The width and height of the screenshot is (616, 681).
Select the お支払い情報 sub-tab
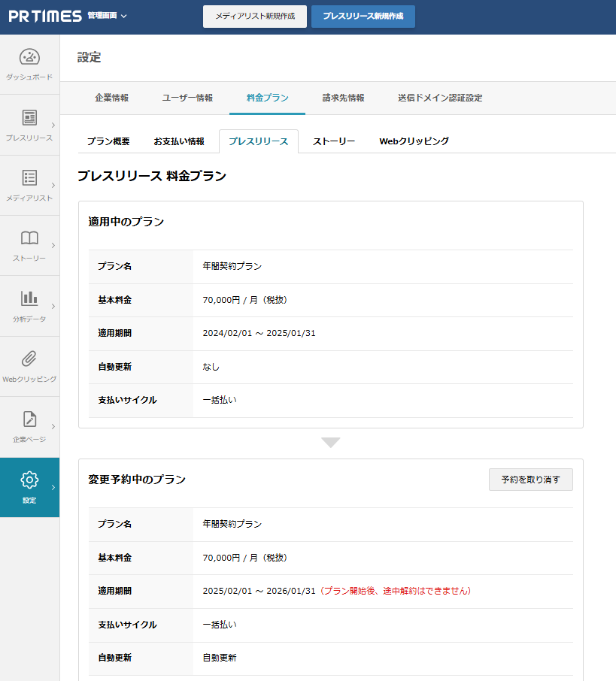(x=179, y=141)
